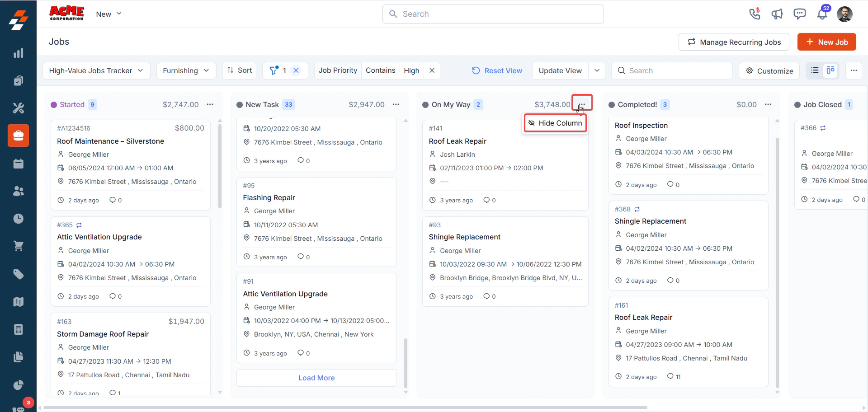Create a New Job
868x412 pixels.
tap(827, 42)
